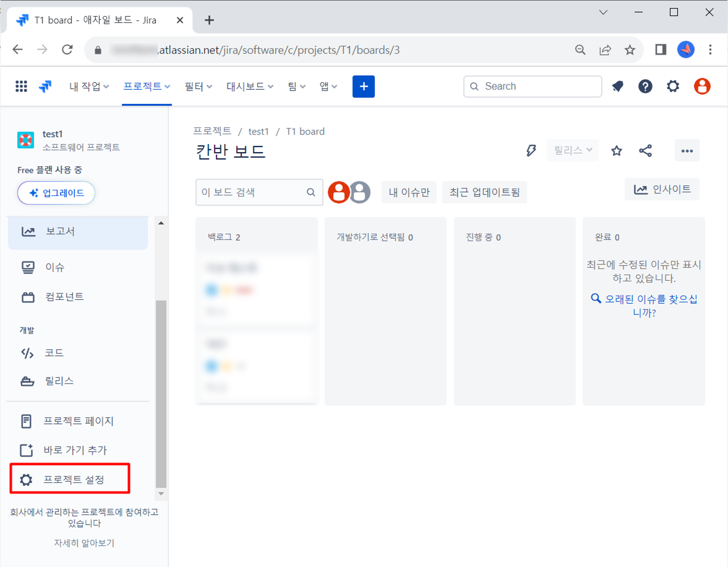Click the share board icon

(645, 151)
